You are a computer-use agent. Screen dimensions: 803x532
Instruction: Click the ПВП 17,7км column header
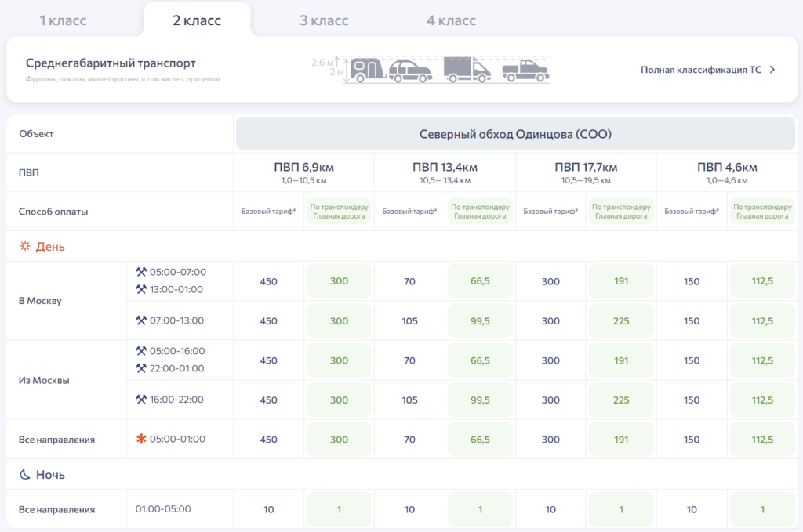[586, 167]
